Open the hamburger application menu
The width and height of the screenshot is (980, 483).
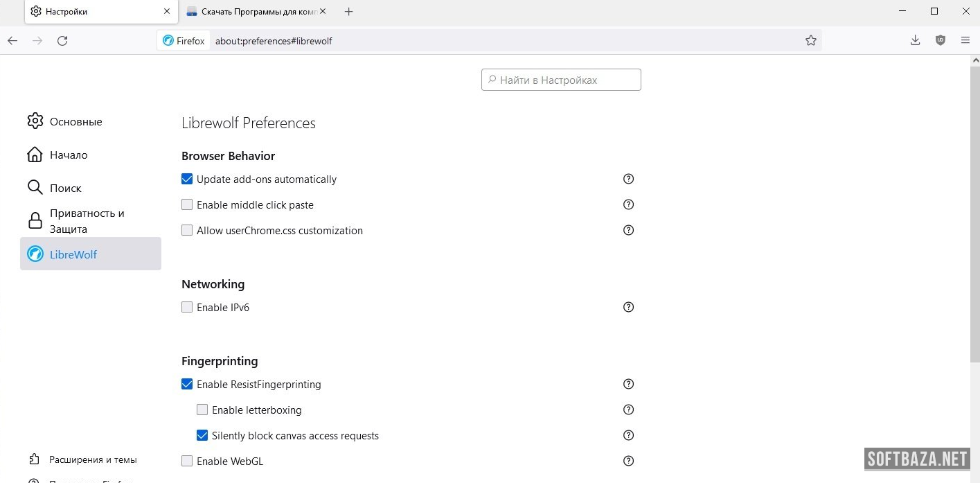[965, 40]
